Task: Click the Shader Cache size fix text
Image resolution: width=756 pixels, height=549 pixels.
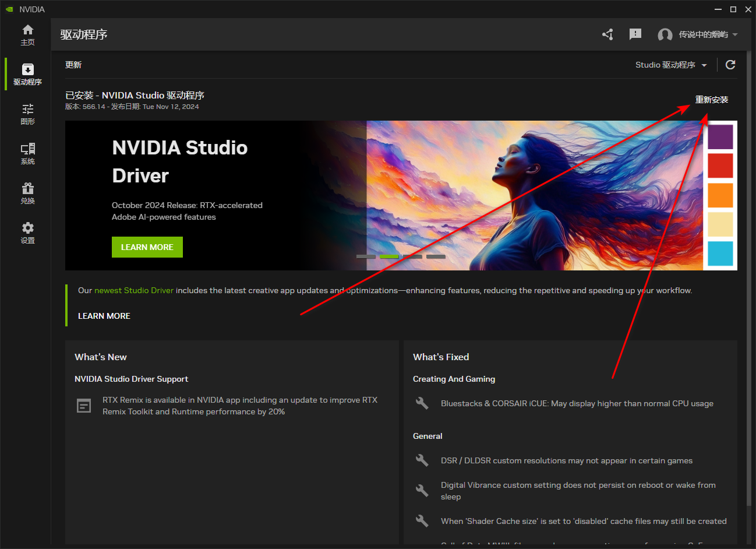Action: click(584, 521)
